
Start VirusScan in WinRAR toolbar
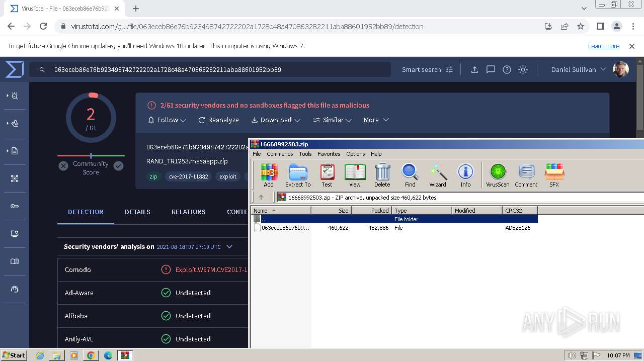coord(498,175)
